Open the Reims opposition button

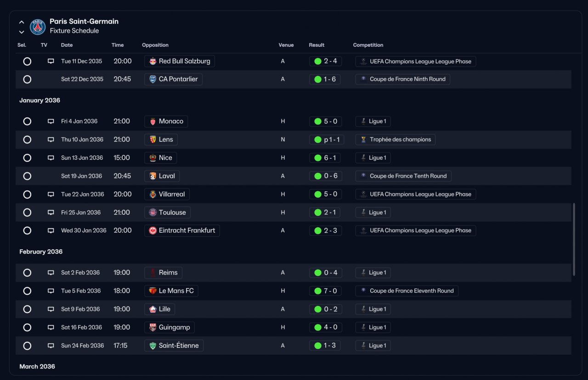click(x=163, y=273)
